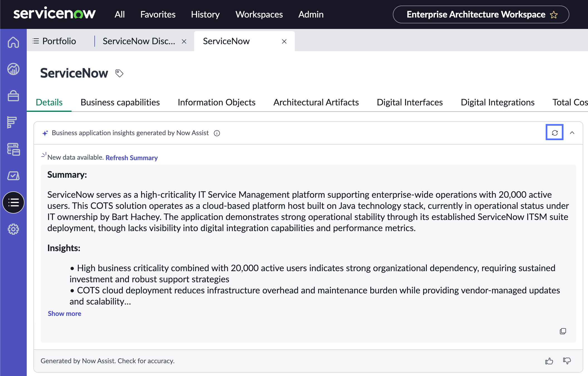Click the tag icon beside ServiceNow title
The height and width of the screenshot is (376, 588).
tap(119, 73)
